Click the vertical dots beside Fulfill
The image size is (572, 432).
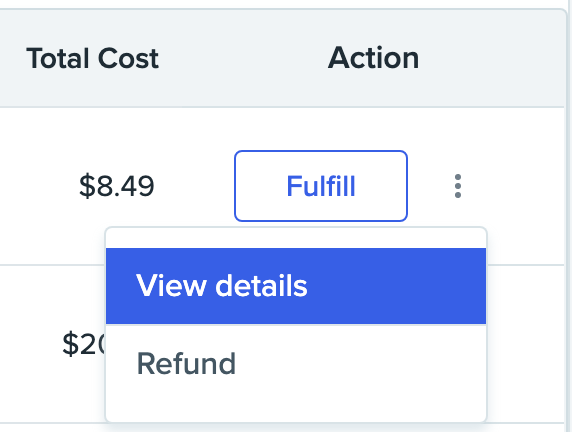458,186
